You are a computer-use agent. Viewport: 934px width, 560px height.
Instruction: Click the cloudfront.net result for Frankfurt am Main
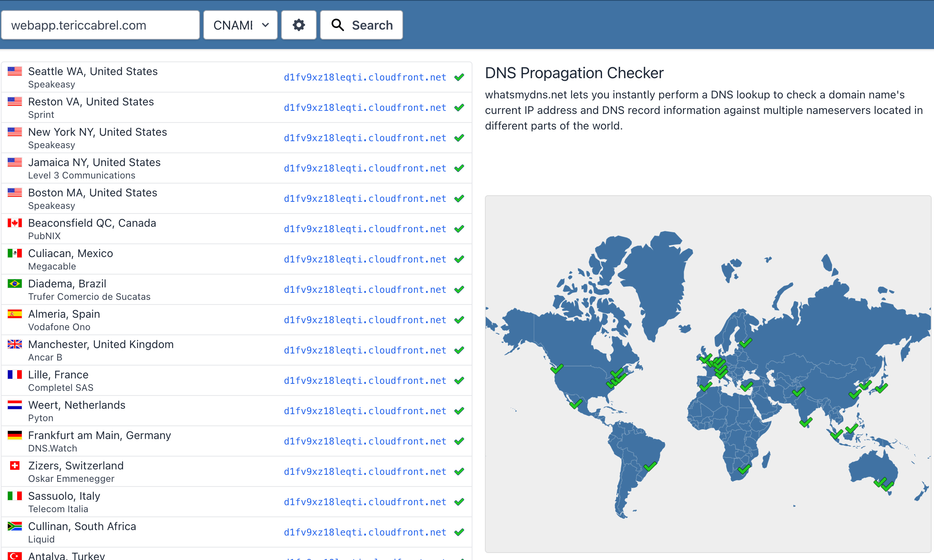[365, 441]
